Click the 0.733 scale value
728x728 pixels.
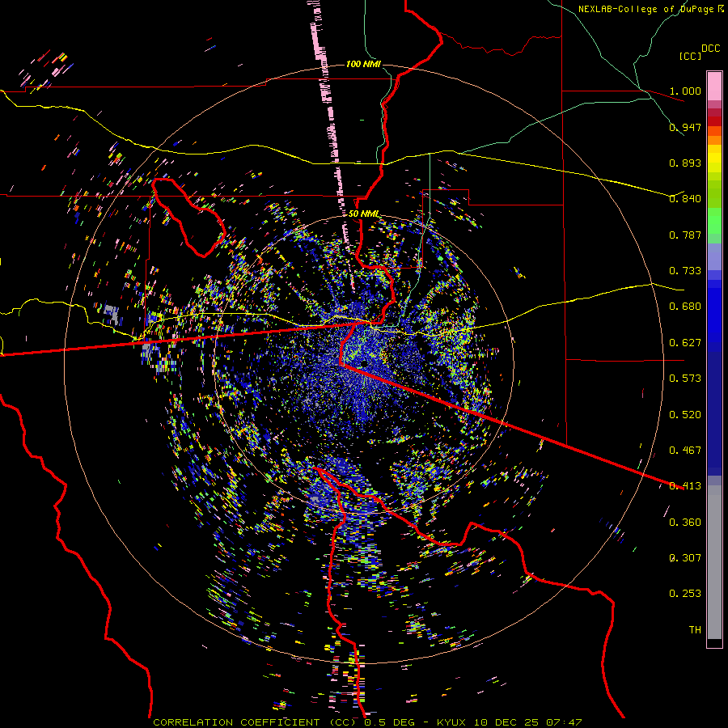[x=685, y=271]
